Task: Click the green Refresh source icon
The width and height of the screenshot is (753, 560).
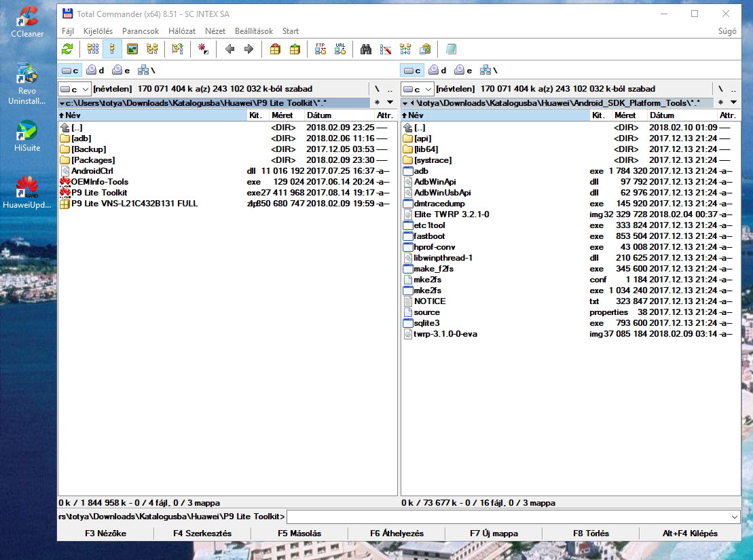Action: pyautogui.click(x=67, y=49)
